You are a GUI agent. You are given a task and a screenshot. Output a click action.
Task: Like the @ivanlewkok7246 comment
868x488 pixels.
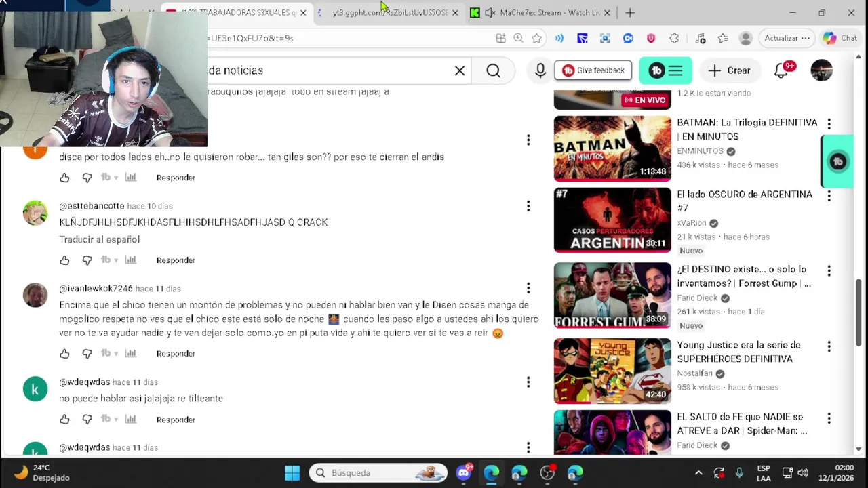click(x=64, y=354)
